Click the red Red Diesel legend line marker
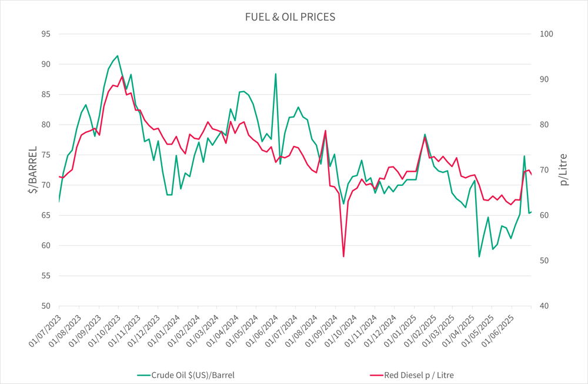This screenshot has height=384, width=588. [375, 375]
